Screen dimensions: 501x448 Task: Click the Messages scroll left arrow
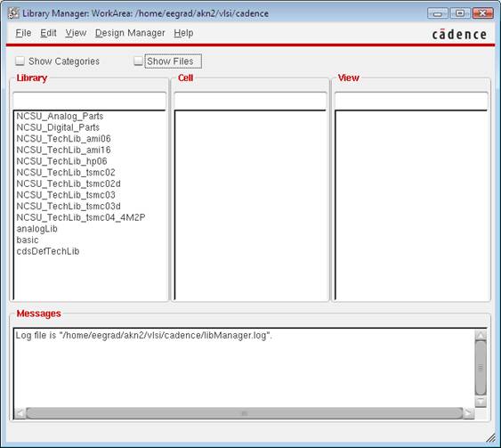pyautogui.click(x=20, y=413)
